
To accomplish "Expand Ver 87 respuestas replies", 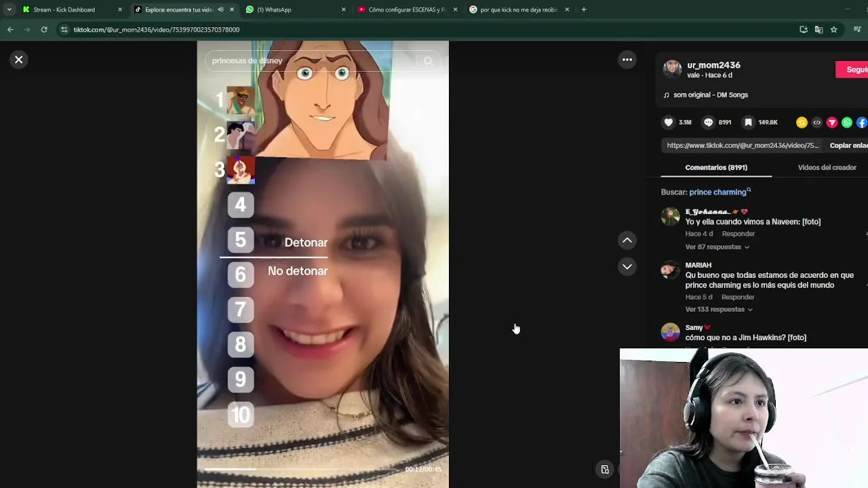I will [717, 247].
